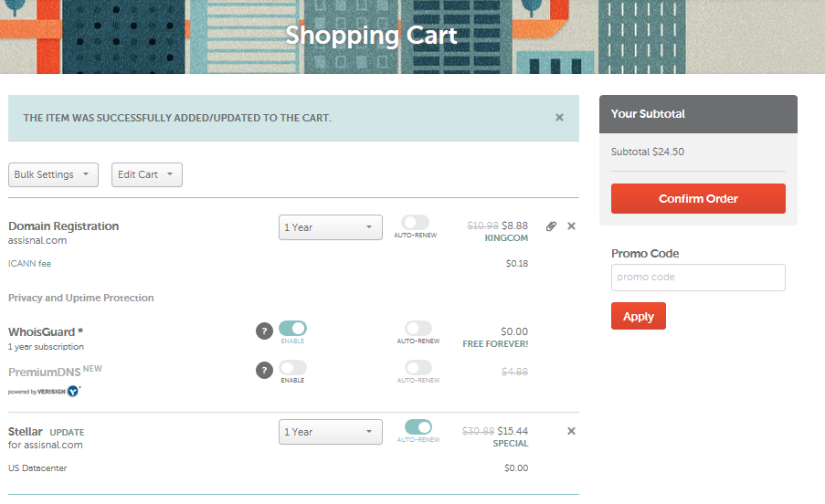Open Domain Registration 1 Year dropdown
825x504 pixels.
pyautogui.click(x=331, y=227)
